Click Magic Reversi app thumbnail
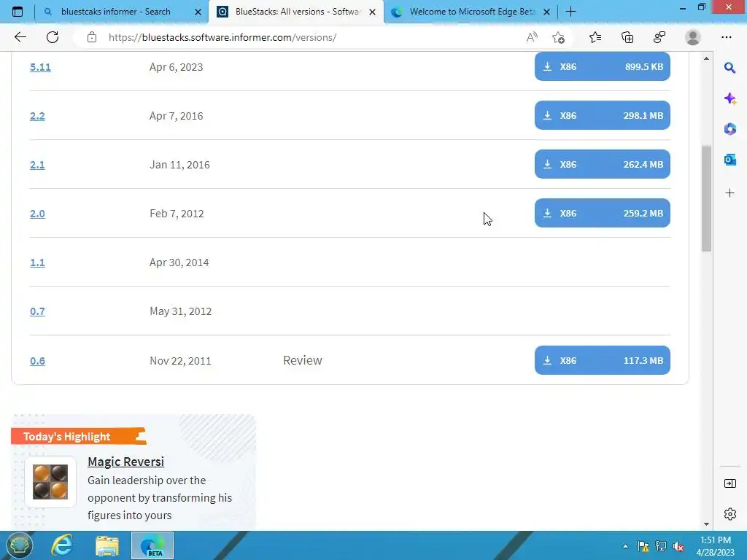 50,482
